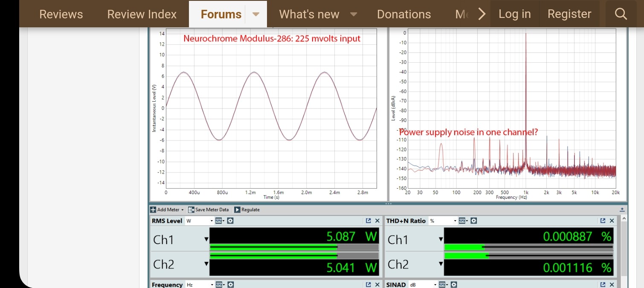
Task: Pop out the Frequency meter
Action: coord(368,285)
